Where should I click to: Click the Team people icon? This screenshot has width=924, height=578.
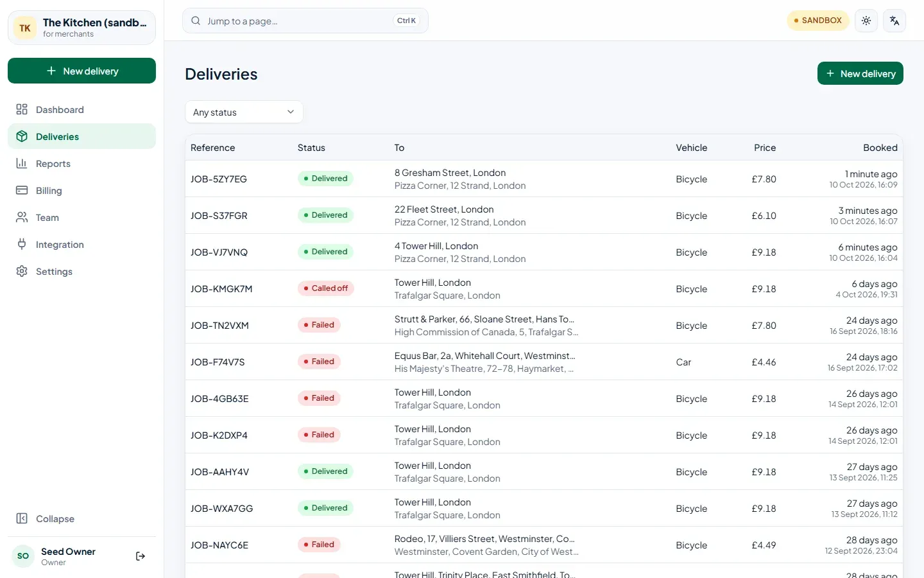(x=22, y=217)
